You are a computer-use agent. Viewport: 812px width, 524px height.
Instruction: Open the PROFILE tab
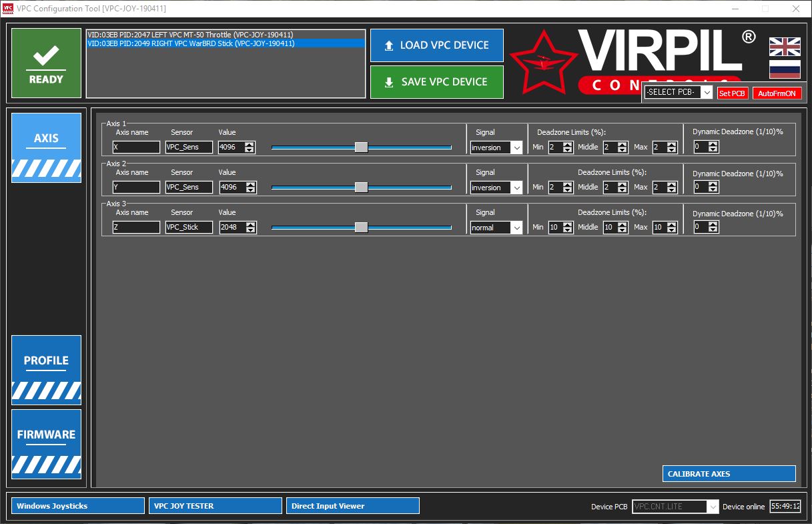[x=46, y=370]
